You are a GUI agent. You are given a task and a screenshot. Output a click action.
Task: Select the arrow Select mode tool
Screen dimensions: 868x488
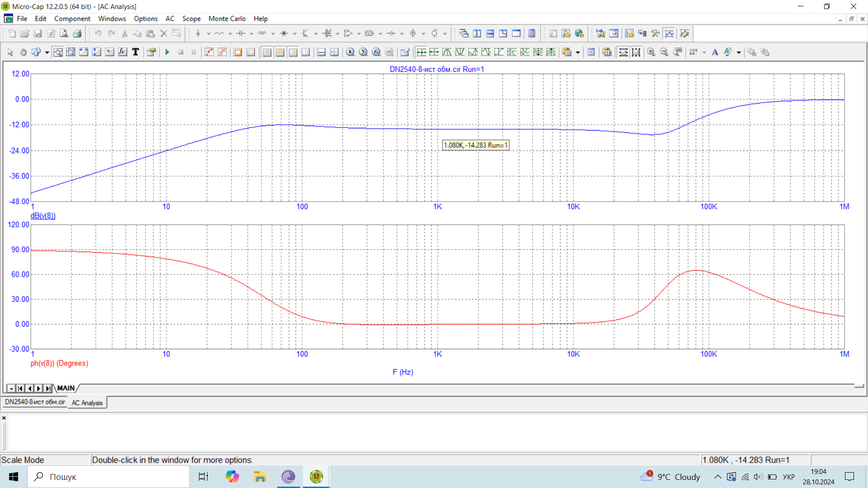pyautogui.click(x=10, y=52)
